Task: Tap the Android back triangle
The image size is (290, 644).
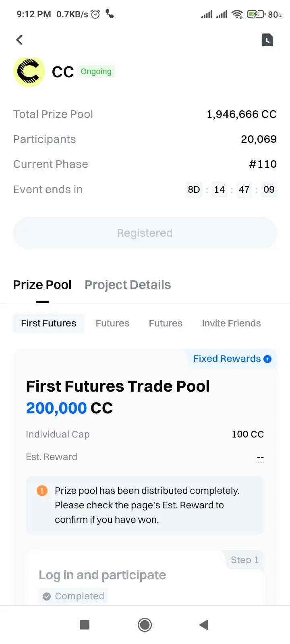Action: click(x=204, y=625)
